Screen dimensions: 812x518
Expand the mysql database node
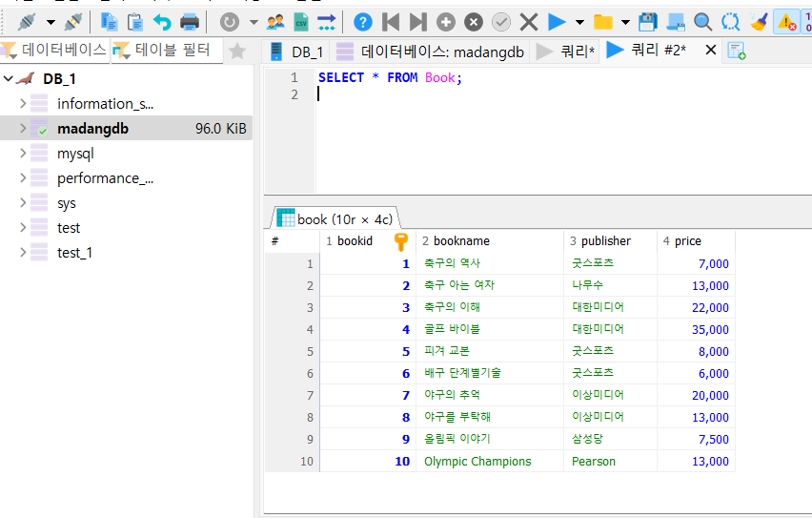click(x=23, y=153)
